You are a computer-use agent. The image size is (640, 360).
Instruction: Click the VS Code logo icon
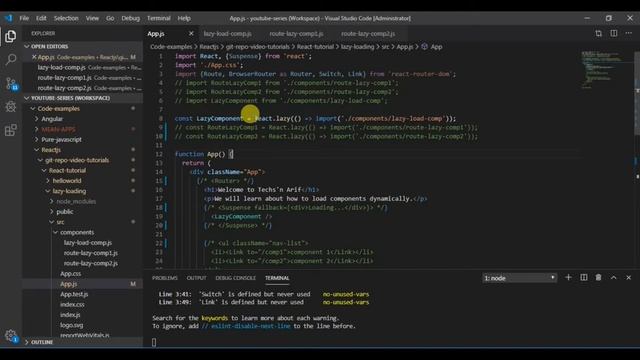9,18
